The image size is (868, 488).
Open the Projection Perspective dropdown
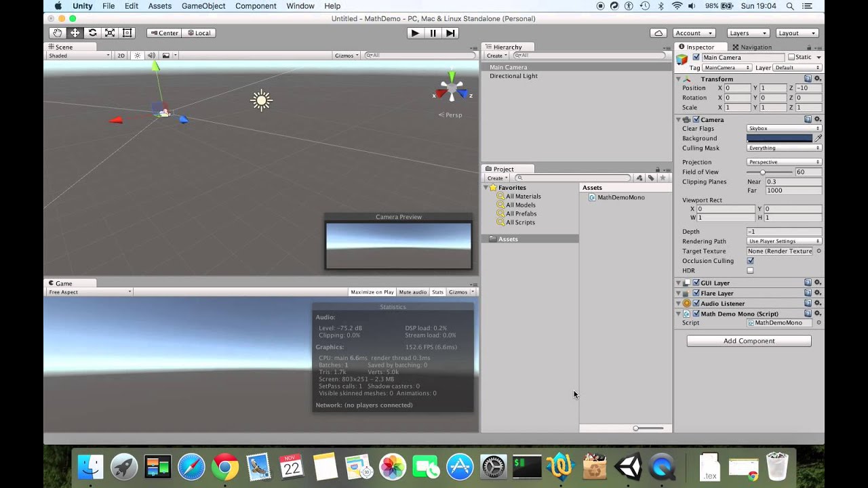pos(784,162)
